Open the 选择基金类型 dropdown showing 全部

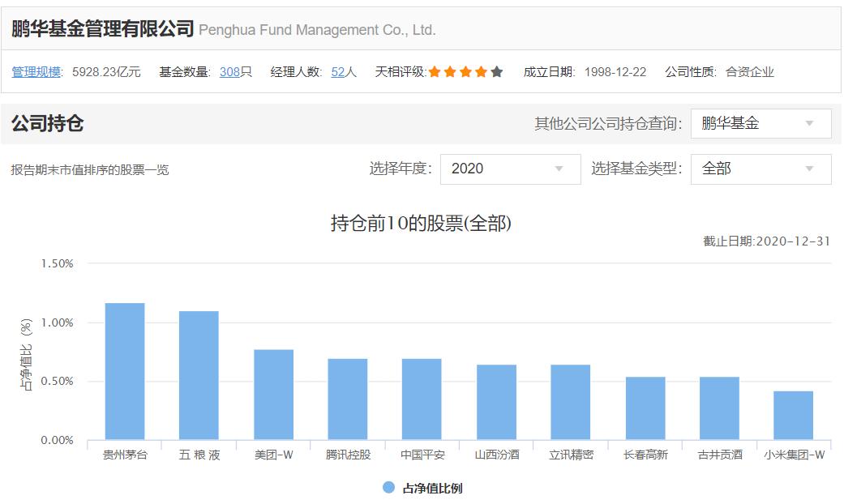pos(759,169)
